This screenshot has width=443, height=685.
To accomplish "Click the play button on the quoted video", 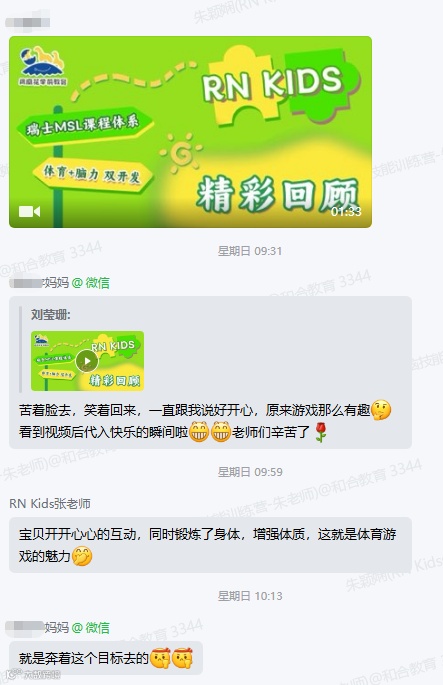I will click(x=87, y=361).
